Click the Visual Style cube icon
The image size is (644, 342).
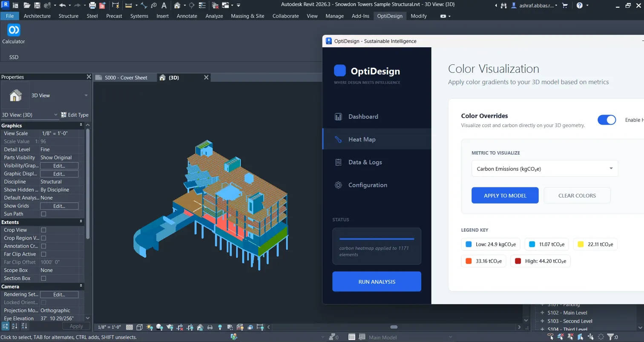139,327
